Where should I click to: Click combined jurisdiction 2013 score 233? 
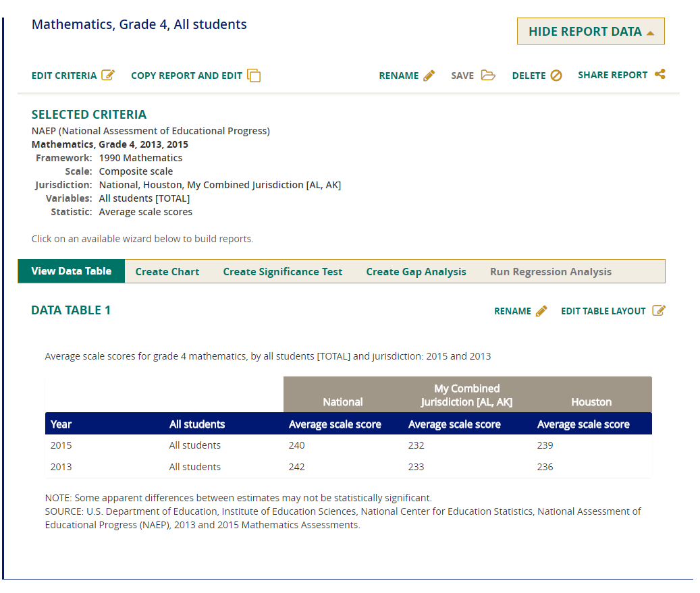tap(416, 467)
